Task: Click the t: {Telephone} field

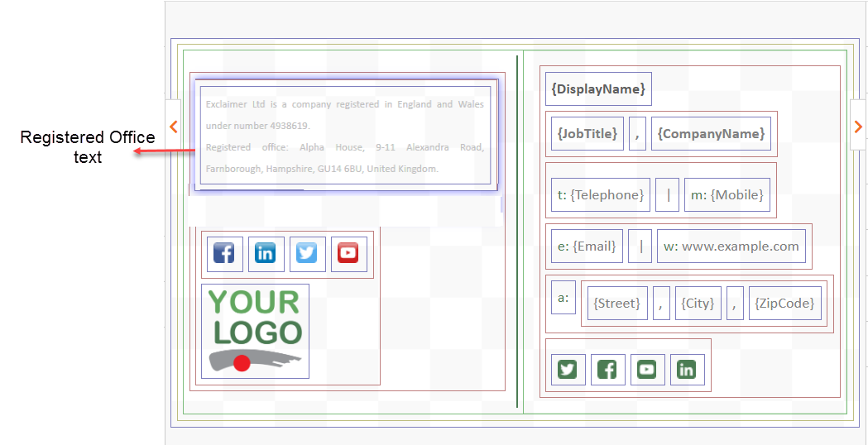Action: pyautogui.click(x=600, y=195)
